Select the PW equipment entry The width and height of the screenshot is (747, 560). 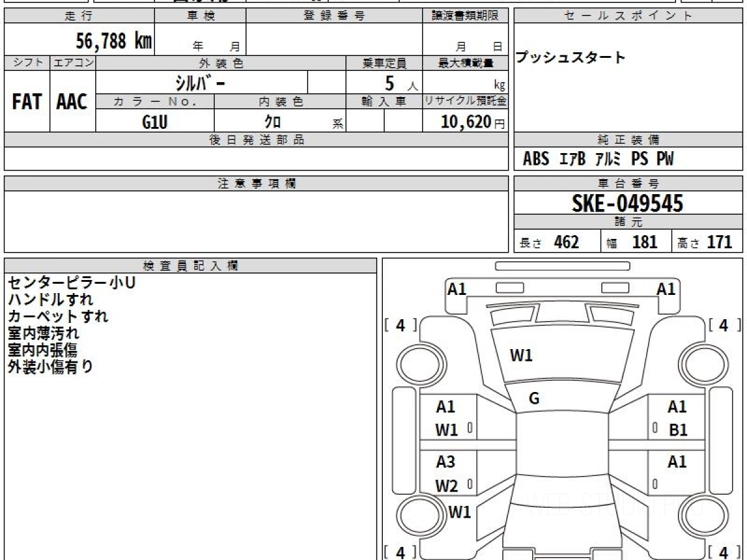click(x=665, y=159)
